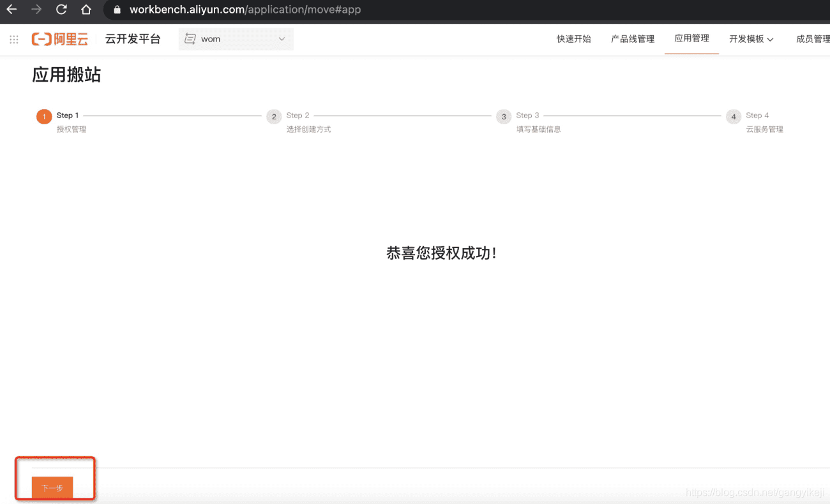The width and height of the screenshot is (830, 504).
Task: Select the 应用管理 tab
Action: pos(691,38)
